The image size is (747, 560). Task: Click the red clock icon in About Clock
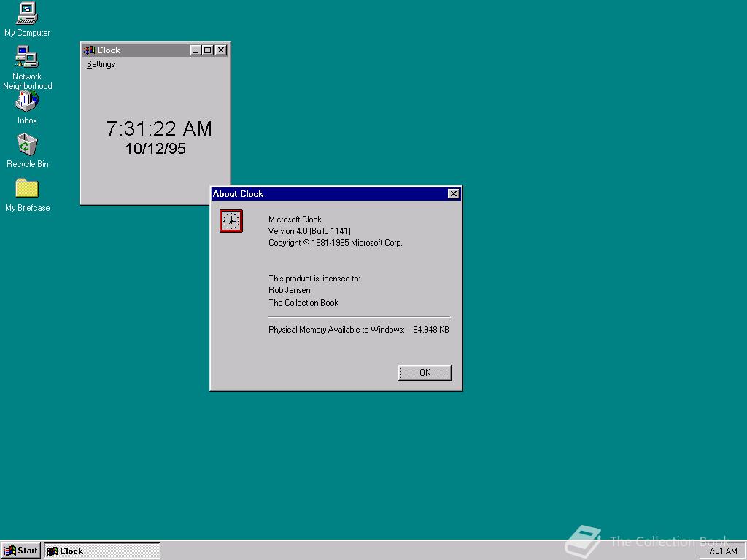coord(231,221)
